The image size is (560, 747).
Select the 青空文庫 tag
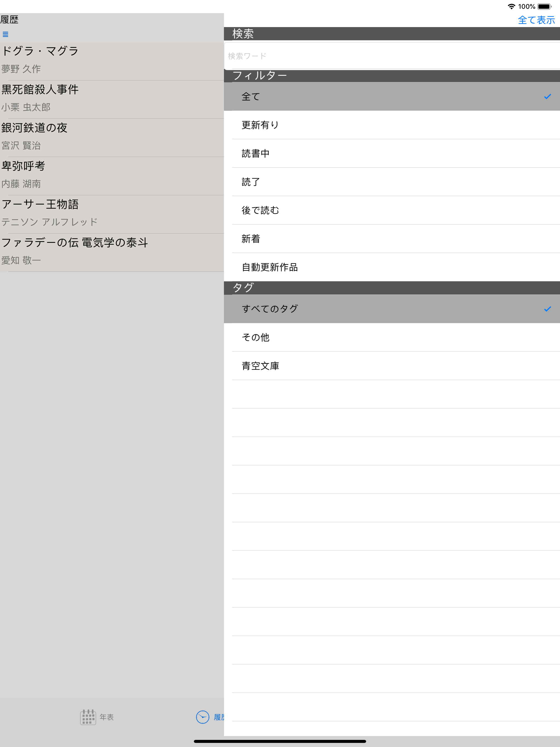click(x=392, y=366)
